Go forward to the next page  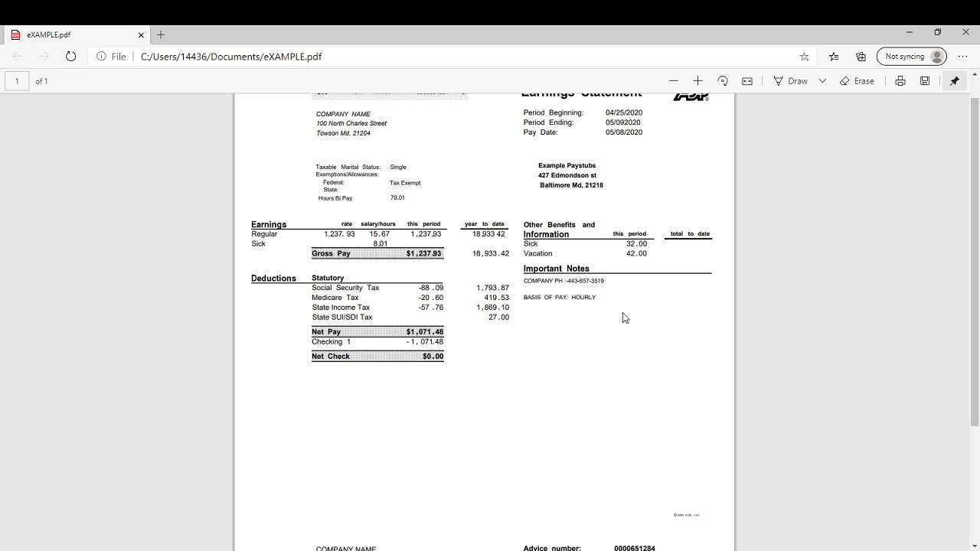(44, 57)
